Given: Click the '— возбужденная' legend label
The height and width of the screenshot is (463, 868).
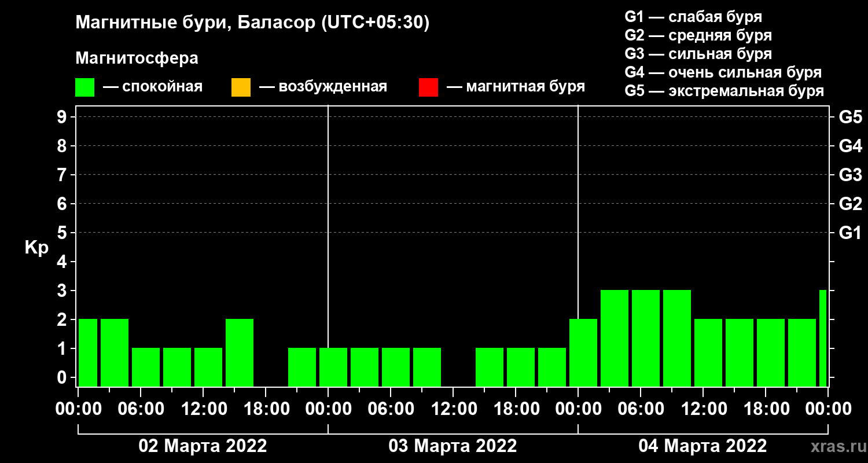Looking at the screenshot, I should pos(323,87).
